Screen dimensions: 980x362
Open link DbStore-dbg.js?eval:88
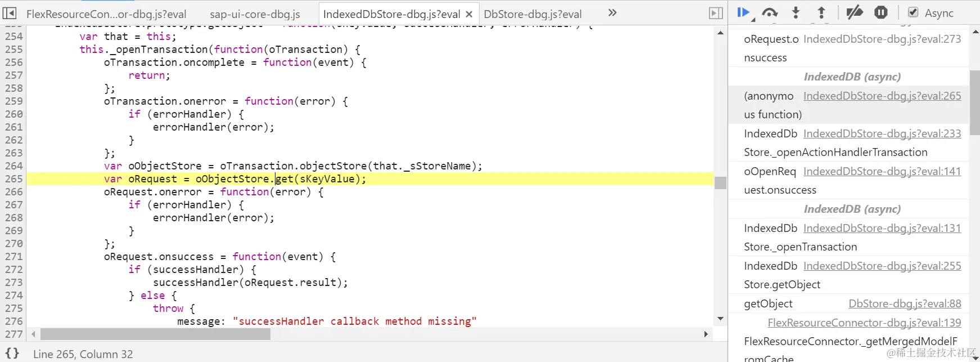[x=905, y=303]
